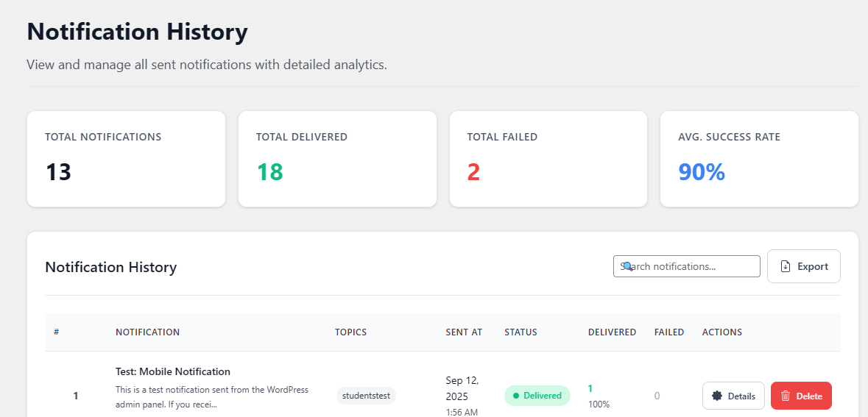Open the Total Failed stat card
Image resolution: width=868 pixels, height=417 pixels.
[x=548, y=160]
